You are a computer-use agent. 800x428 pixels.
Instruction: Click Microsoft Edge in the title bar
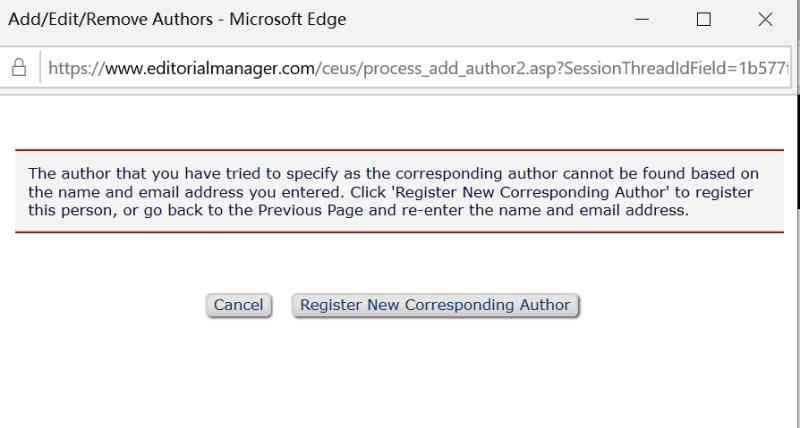point(288,20)
